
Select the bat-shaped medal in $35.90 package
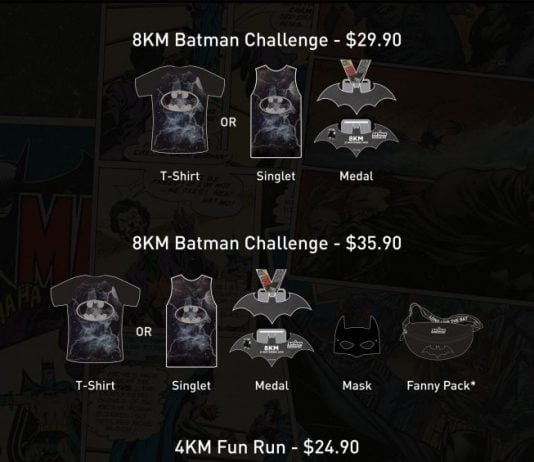(272, 317)
